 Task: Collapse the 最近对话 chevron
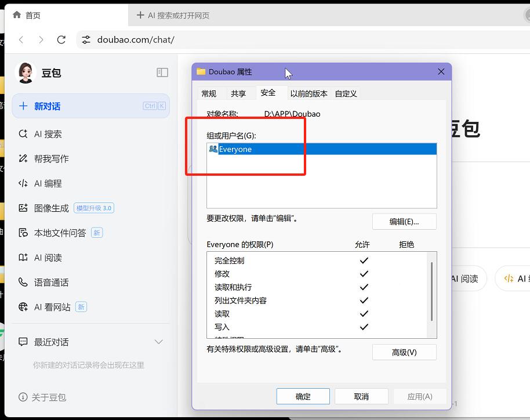tap(158, 342)
